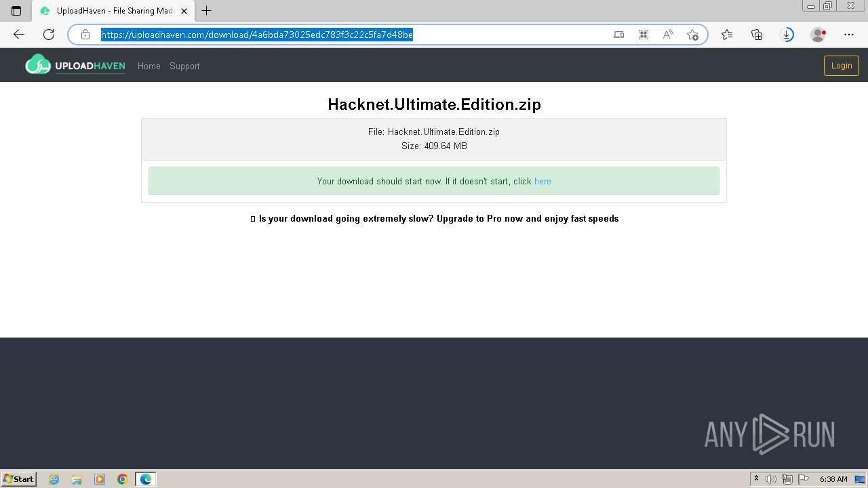This screenshot has height=488, width=868.
Task: Open the Action Center flag icon
Action: tap(804, 479)
